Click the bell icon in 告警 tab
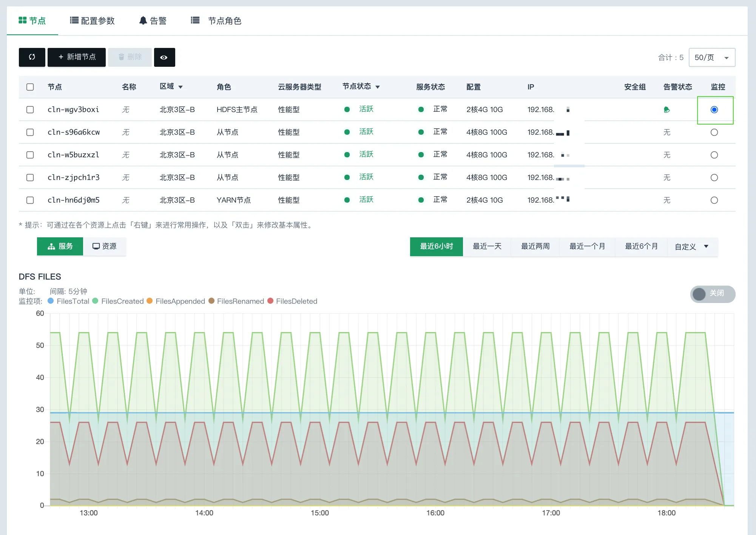Viewport: 756px width, 535px height. pos(143,20)
